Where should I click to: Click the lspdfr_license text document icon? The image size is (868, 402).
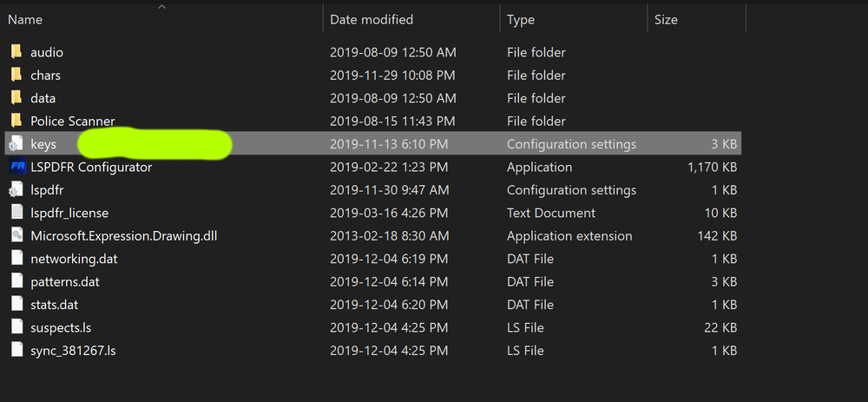click(16, 213)
